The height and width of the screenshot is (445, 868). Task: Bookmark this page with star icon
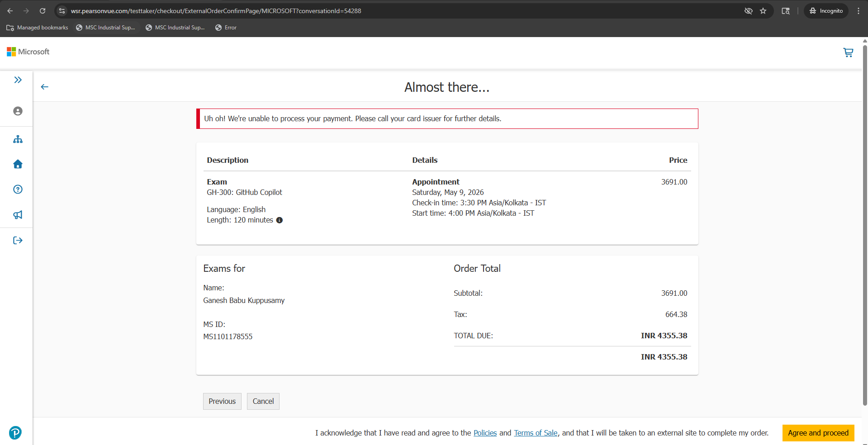pyautogui.click(x=763, y=11)
